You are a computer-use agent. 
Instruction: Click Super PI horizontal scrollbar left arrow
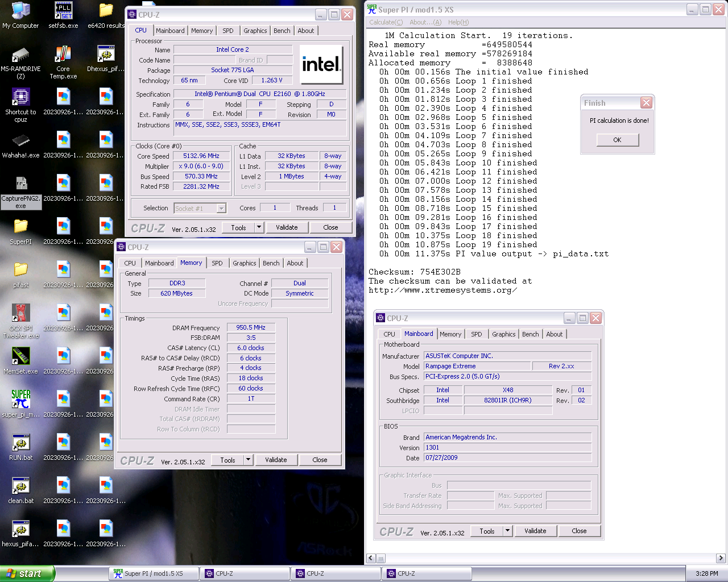tap(371, 558)
